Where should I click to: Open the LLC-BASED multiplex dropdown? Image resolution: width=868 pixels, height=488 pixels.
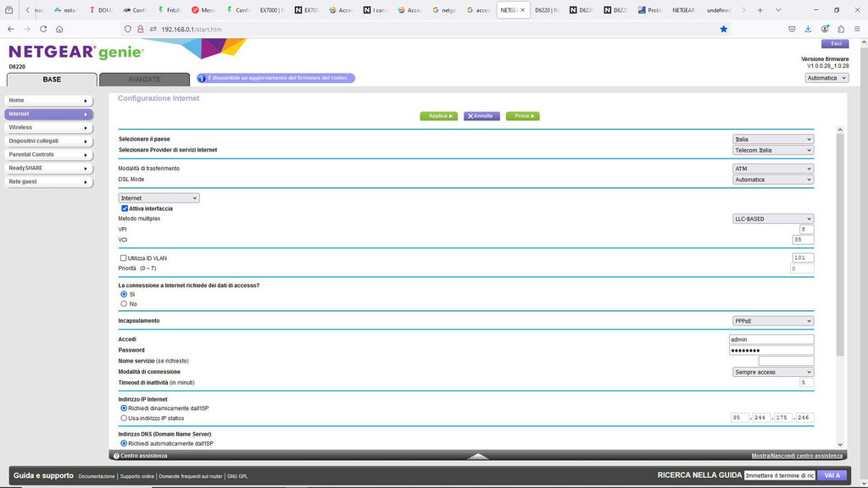pos(773,219)
